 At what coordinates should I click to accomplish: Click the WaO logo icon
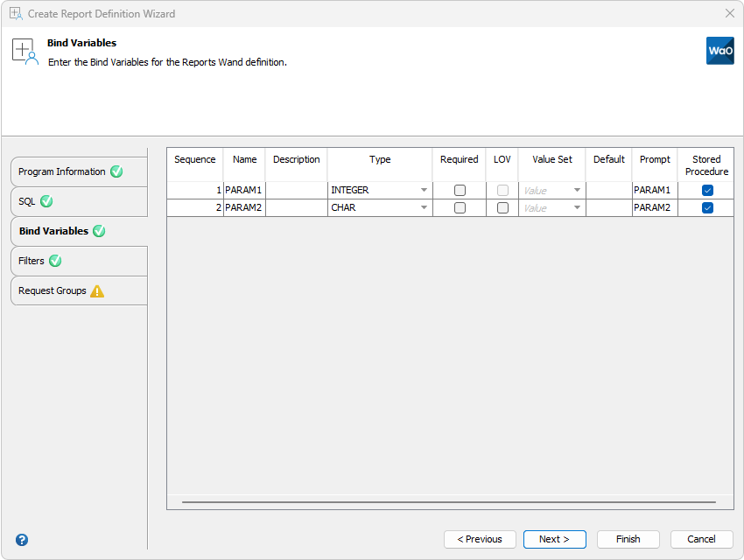point(719,51)
